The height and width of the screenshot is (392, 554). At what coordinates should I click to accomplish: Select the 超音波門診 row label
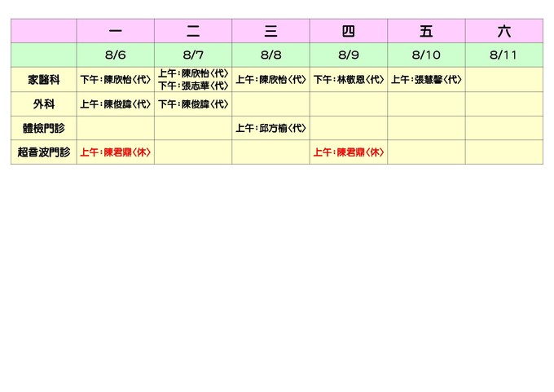pyautogui.click(x=44, y=152)
